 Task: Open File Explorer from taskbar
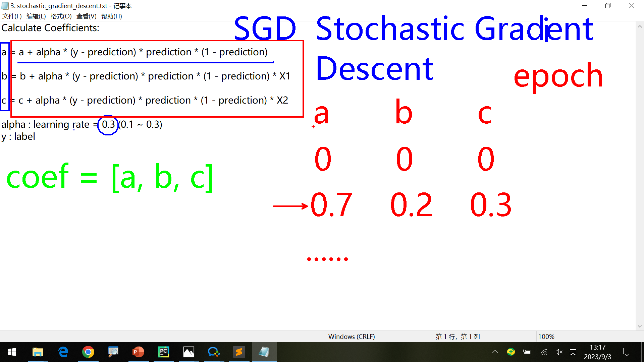tap(38, 352)
